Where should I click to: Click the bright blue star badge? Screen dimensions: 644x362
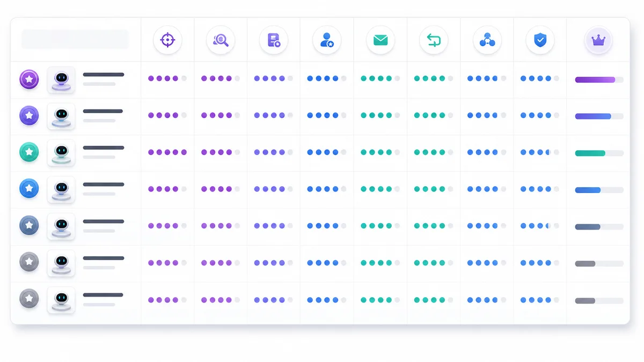pyautogui.click(x=29, y=189)
